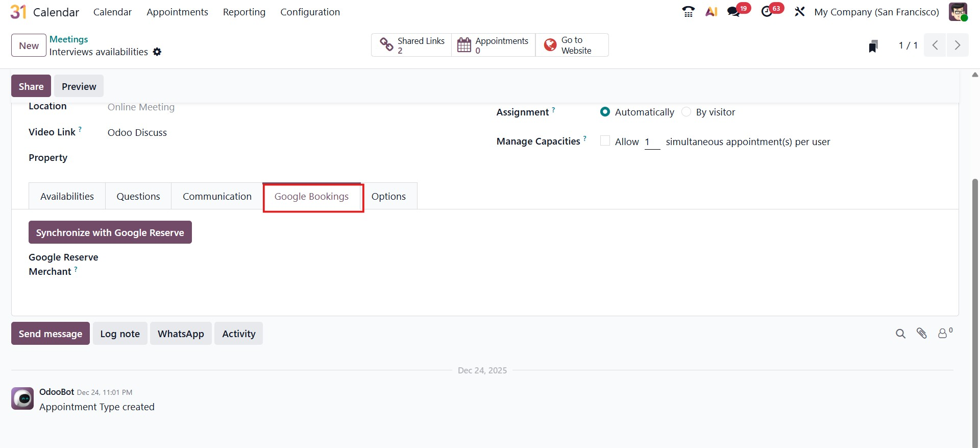Image resolution: width=980 pixels, height=448 pixels.
Task: Click the Calendar app name
Action: coord(56,12)
